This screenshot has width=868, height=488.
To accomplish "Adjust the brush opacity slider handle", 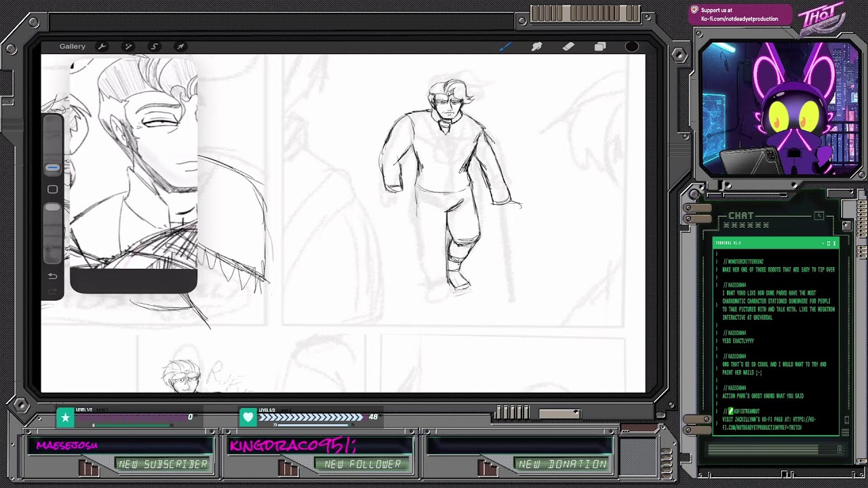I will pyautogui.click(x=52, y=207).
